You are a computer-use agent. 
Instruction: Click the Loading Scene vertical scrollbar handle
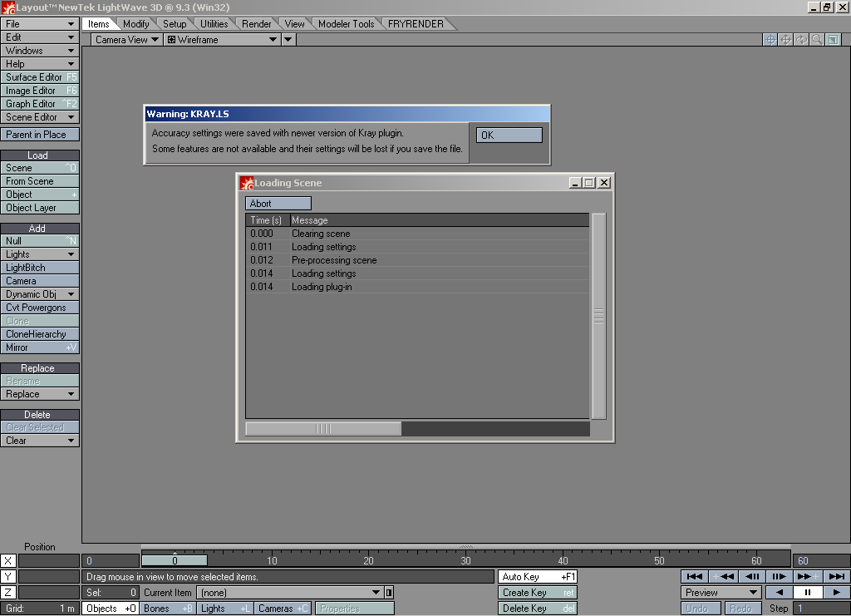point(598,316)
